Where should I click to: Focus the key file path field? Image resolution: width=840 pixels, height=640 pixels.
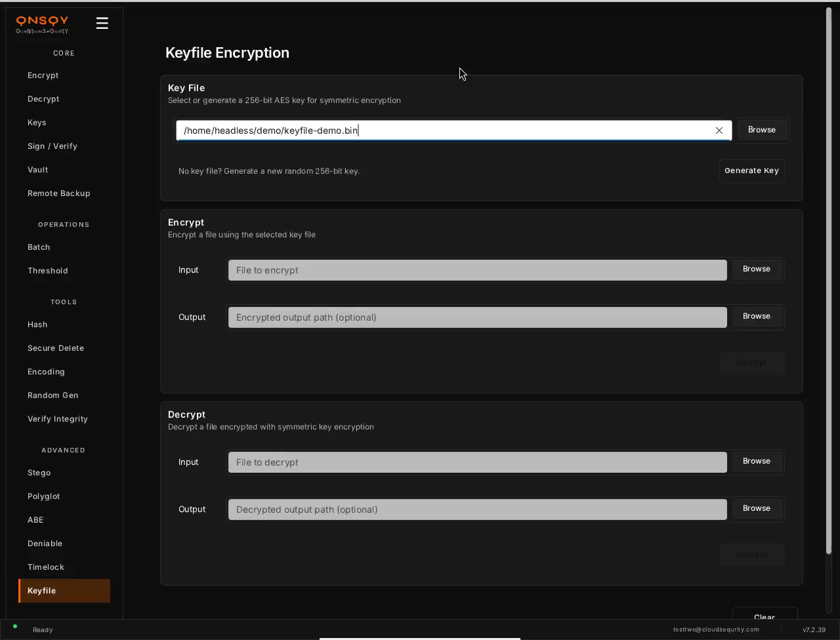[454, 130]
